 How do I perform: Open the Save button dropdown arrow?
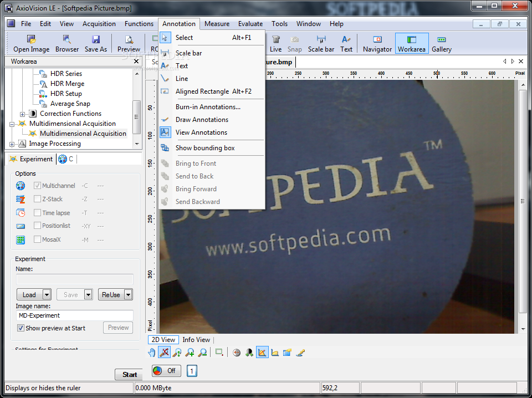tap(88, 294)
